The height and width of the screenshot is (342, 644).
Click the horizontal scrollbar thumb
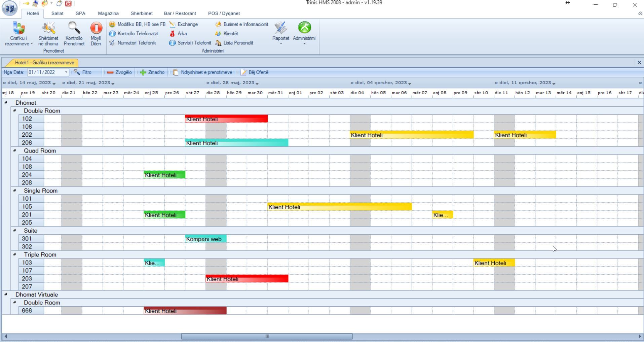pos(267,336)
